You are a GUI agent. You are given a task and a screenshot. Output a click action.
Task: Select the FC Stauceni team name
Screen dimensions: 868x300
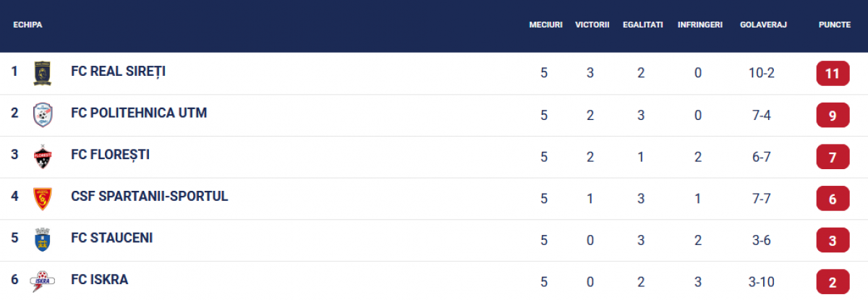[112, 238]
